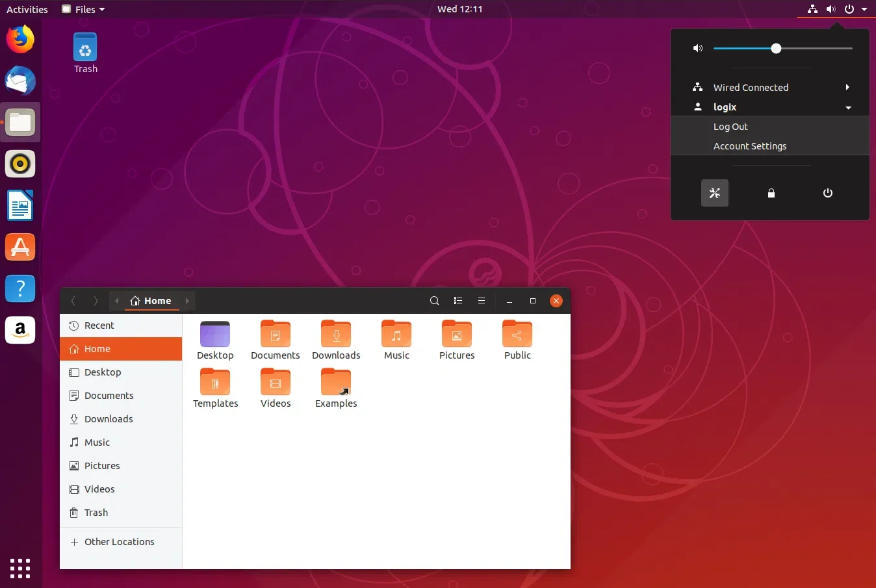Open the Files app menu in top bar

(x=83, y=9)
